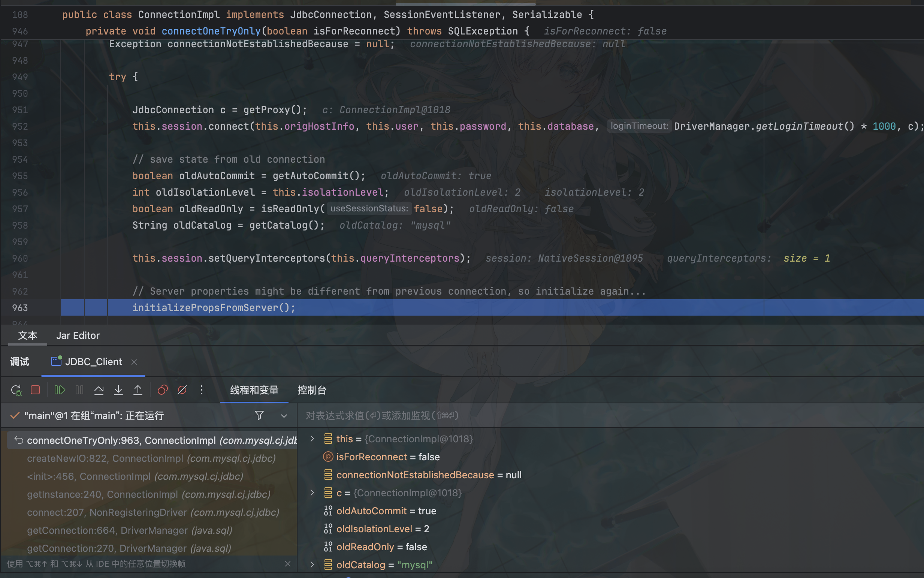Click the Step Out arrow icon
924x578 pixels.
(x=138, y=390)
